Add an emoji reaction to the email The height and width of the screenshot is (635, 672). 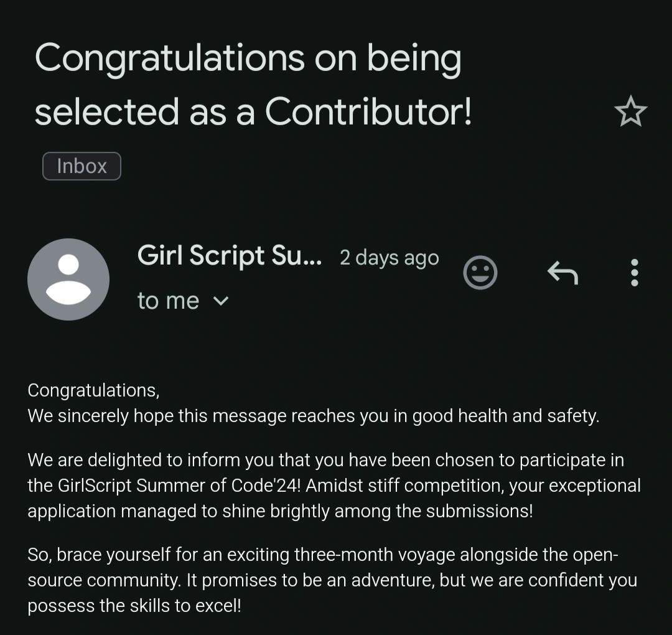click(x=480, y=273)
